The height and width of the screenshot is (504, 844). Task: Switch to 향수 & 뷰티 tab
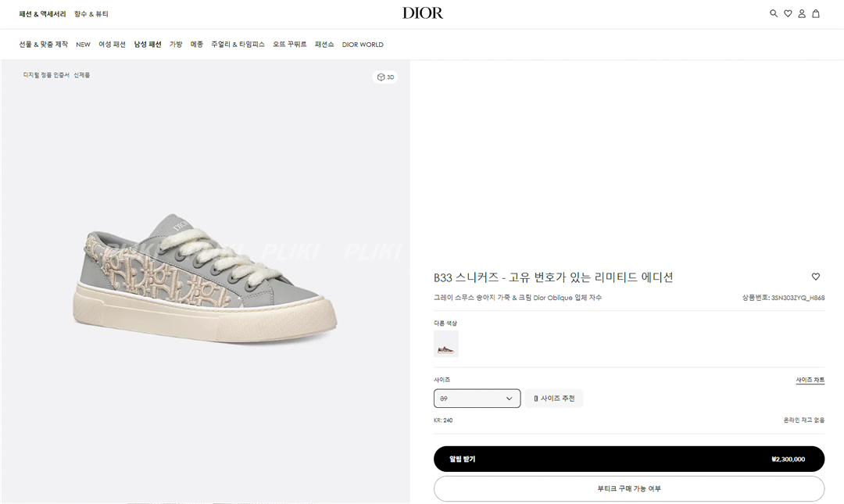click(x=91, y=14)
